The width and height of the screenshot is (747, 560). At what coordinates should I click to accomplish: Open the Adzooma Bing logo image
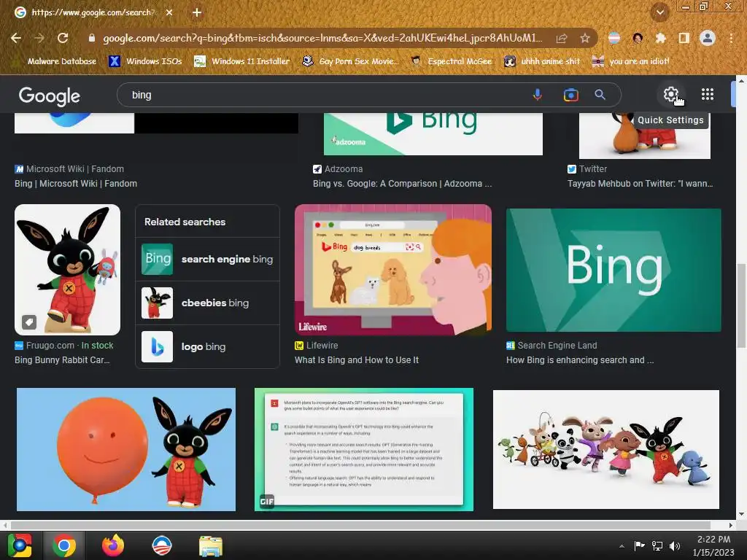pyautogui.click(x=433, y=134)
